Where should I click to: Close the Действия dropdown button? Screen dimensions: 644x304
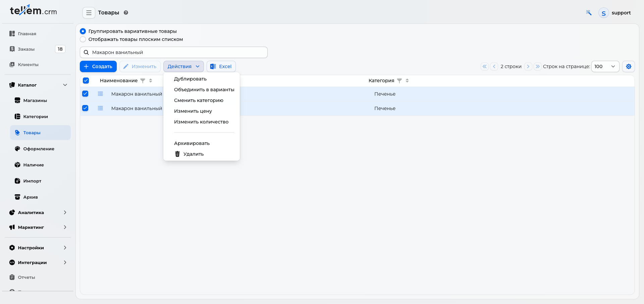[183, 66]
